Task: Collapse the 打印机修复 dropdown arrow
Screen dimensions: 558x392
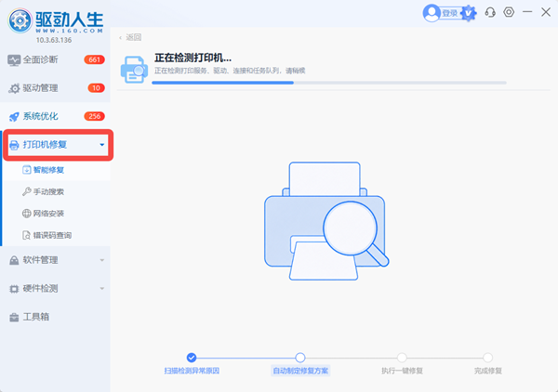Action: (x=102, y=145)
